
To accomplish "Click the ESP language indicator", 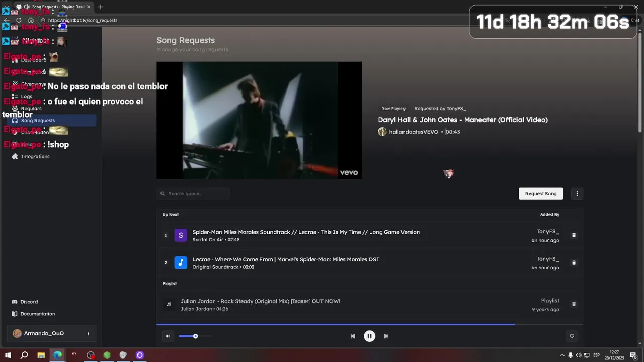I will coord(596,355).
